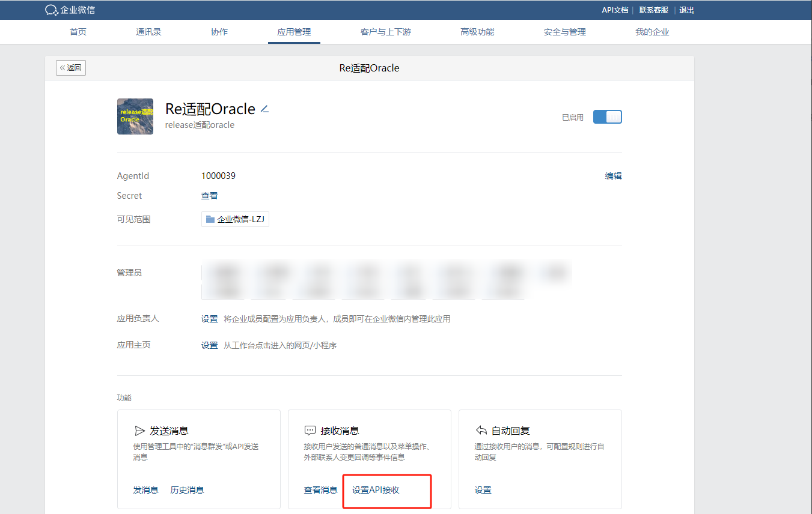Click the 企业微信 logo icon
Viewport: 812px width, 514px height.
pyautogui.click(x=52, y=10)
